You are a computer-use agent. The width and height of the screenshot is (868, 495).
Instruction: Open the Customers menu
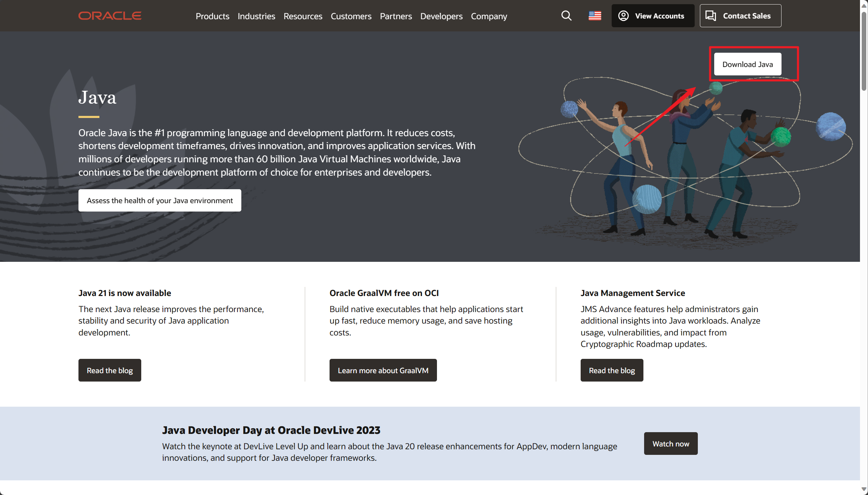tap(351, 16)
